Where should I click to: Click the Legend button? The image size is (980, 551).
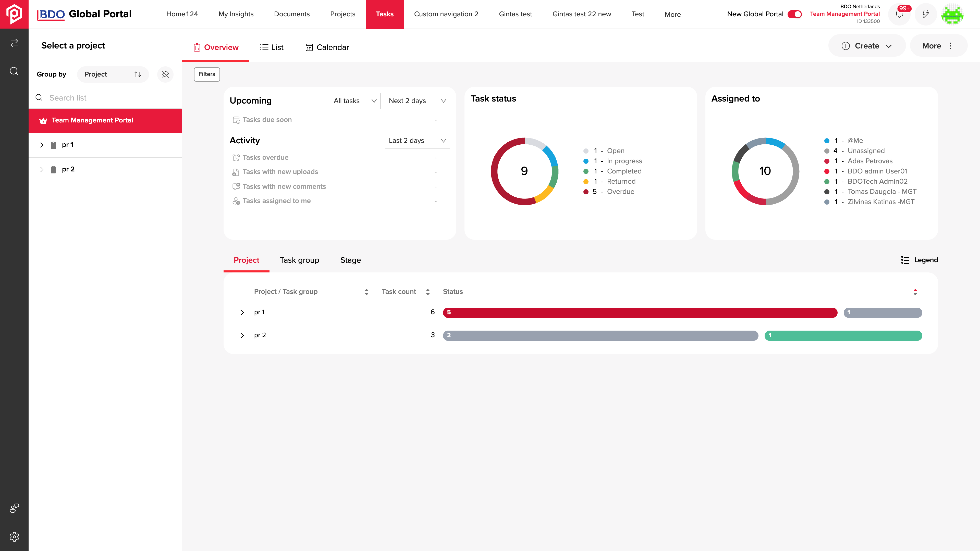[x=919, y=260]
